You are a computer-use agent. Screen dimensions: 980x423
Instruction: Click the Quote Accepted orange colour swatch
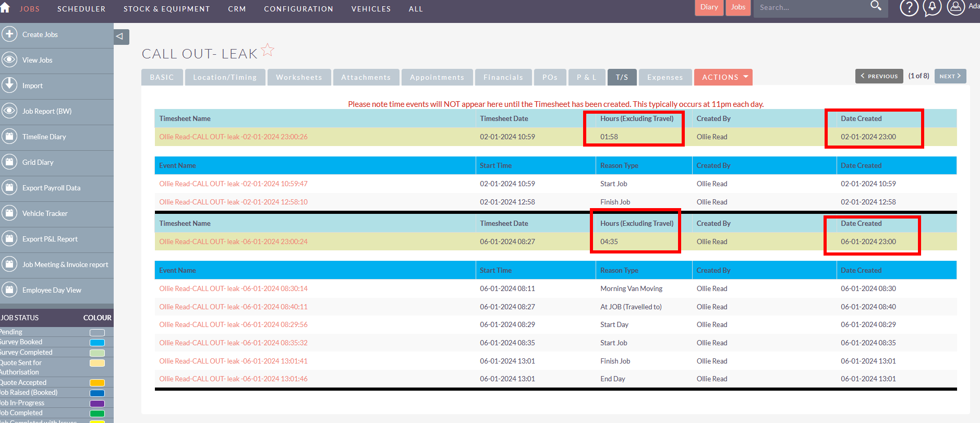click(97, 383)
